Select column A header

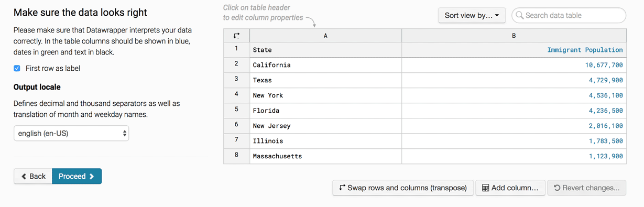pos(325,36)
